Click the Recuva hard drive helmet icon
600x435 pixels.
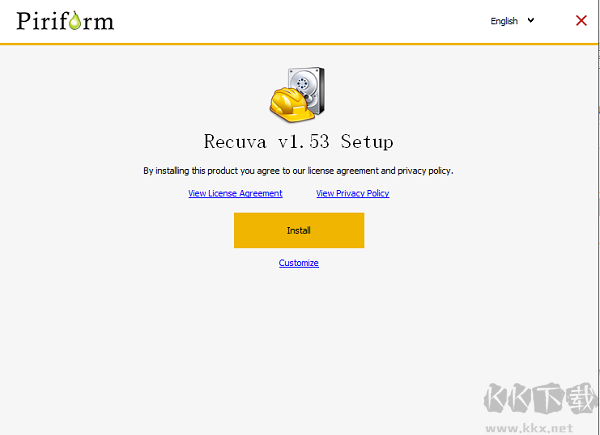(297, 94)
